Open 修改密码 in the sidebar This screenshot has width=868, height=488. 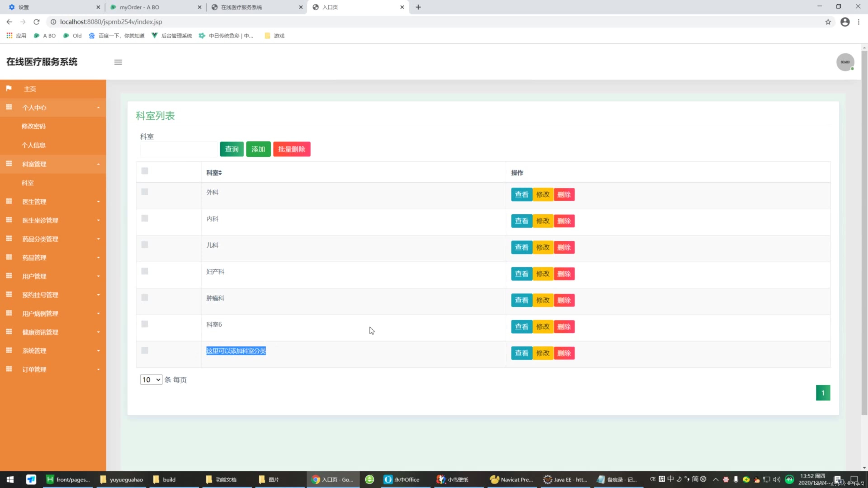[x=33, y=126]
